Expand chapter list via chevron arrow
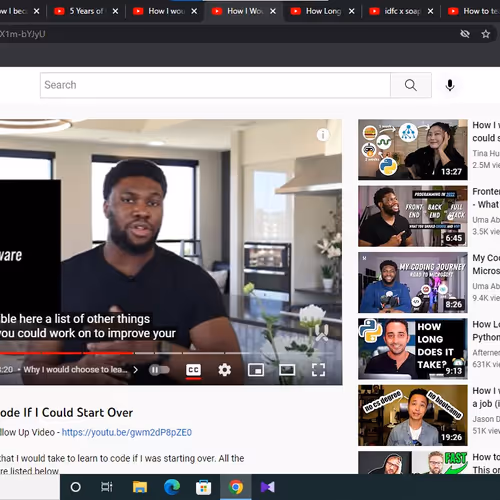 click(135, 370)
